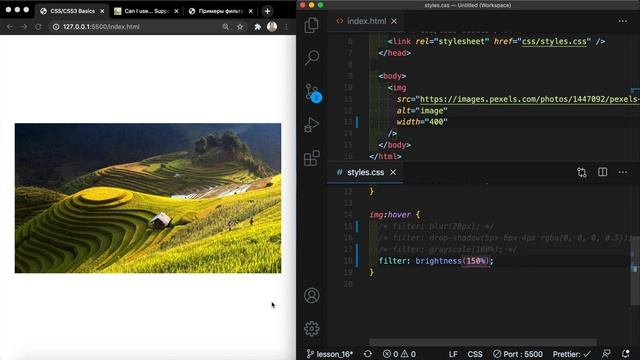The width and height of the screenshot is (640, 360).
Task: Click the commented drop-shadow filter line
Action: pos(504,238)
